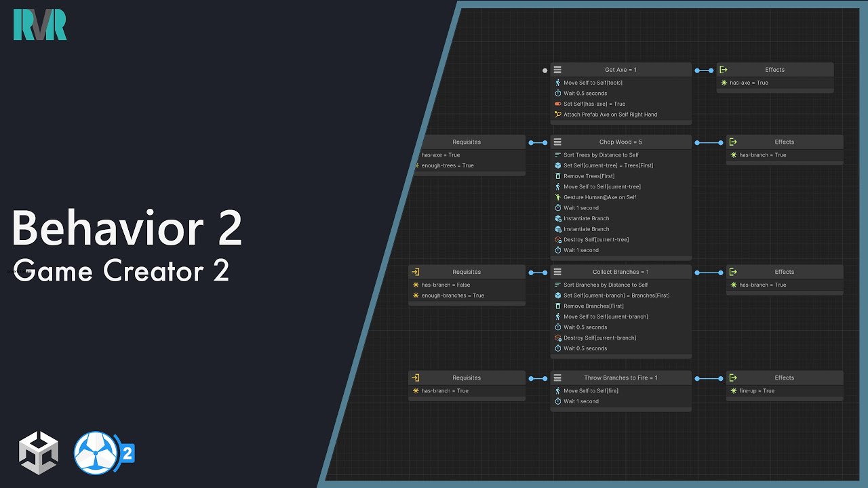This screenshot has height=488, width=868.
Task: Click walking icon of Move Self to Self[tools]
Action: coord(558,83)
